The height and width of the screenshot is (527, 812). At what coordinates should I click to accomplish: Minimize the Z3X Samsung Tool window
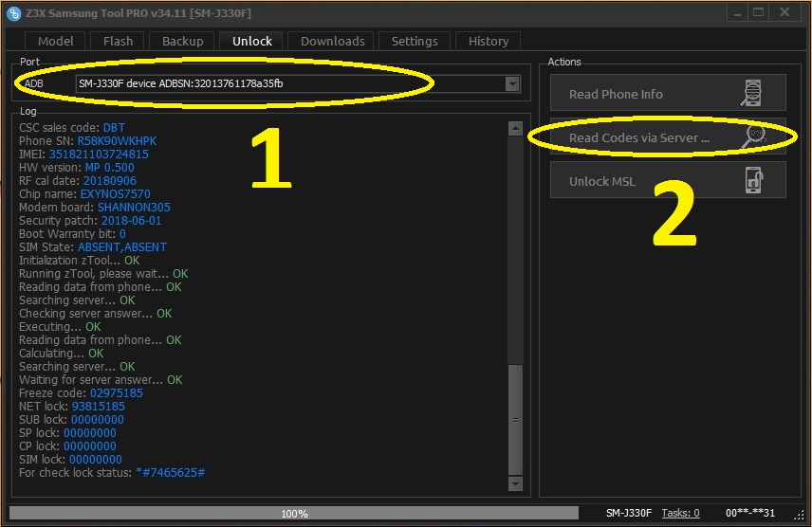tap(737, 12)
